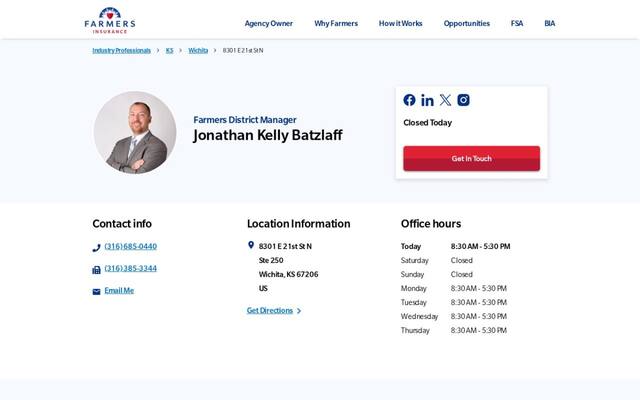
Task: Open the Get Directions link
Action: (x=270, y=311)
